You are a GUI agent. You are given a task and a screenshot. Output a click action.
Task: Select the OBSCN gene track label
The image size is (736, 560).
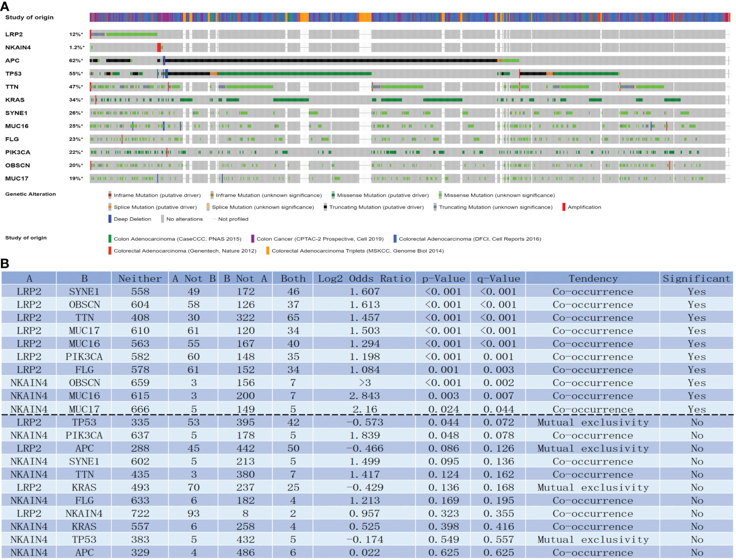click(x=17, y=166)
